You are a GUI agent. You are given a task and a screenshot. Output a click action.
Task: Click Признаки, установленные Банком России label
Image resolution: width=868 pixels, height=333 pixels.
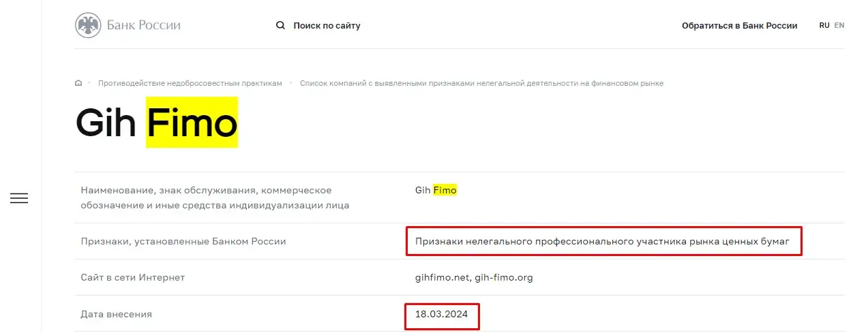tap(183, 242)
